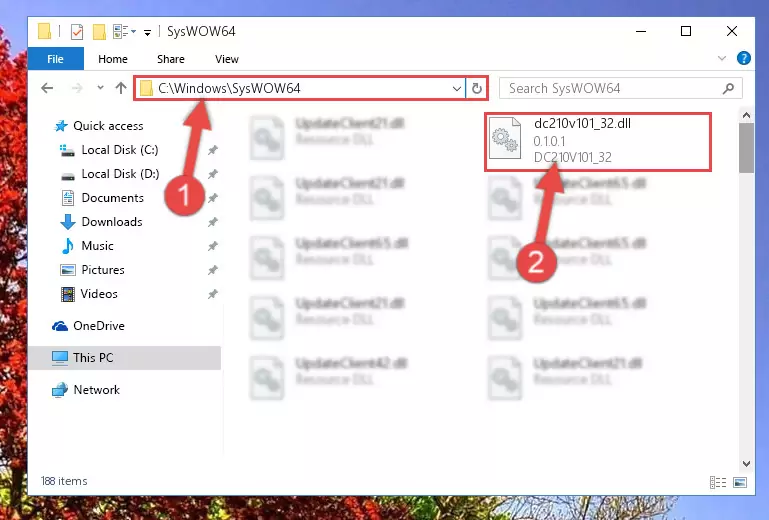Open the File menu tab
Viewport: 769px width, 520px height.
click(x=55, y=59)
